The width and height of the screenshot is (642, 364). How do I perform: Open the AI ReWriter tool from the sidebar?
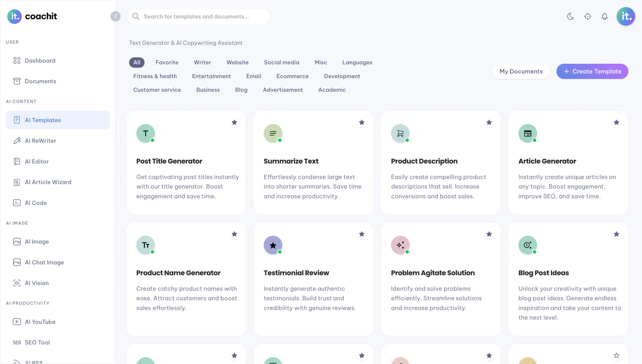tap(40, 141)
